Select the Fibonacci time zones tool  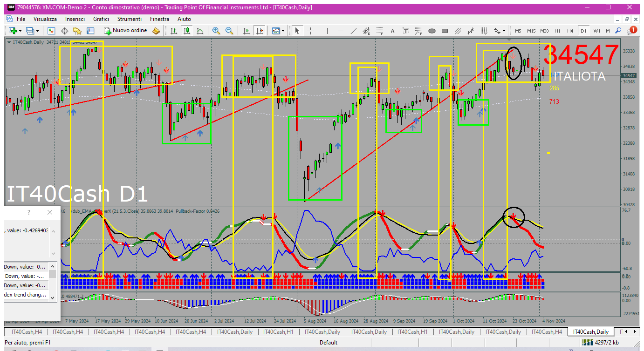(484, 31)
